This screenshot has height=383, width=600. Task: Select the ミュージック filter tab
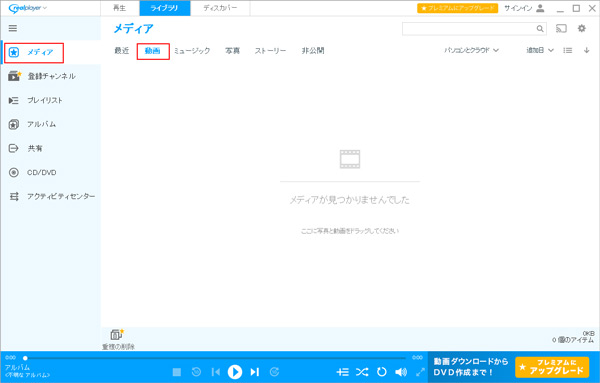coord(192,51)
